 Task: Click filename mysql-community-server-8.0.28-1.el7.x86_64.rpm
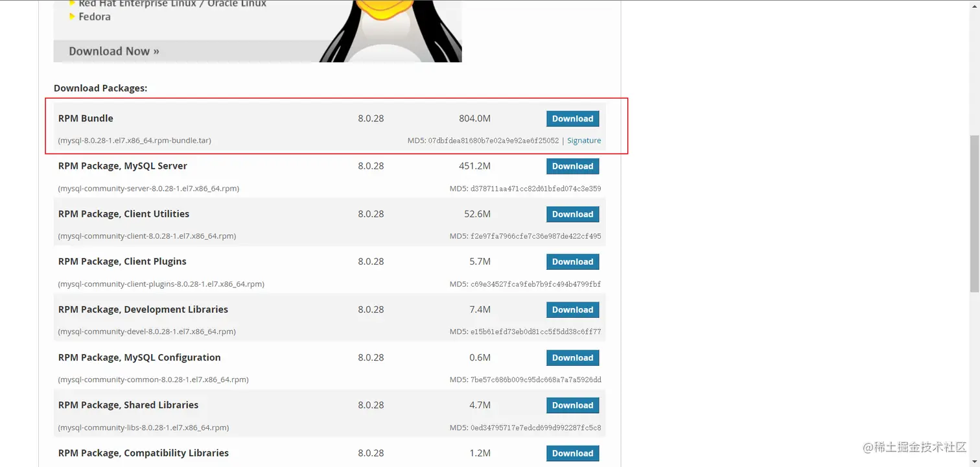(148, 189)
